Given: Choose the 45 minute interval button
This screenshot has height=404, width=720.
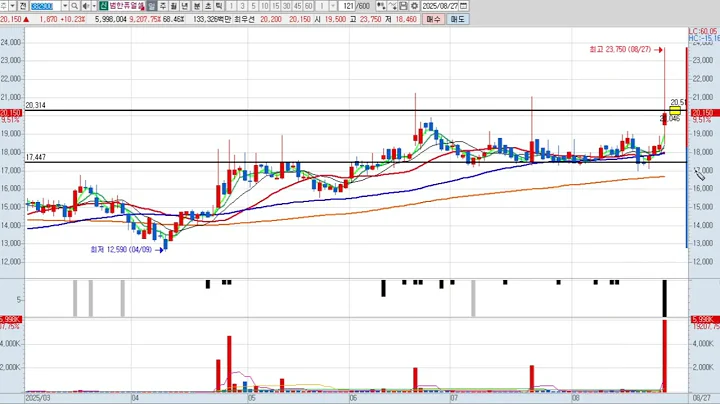Looking at the screenshot, I should 298,6.
